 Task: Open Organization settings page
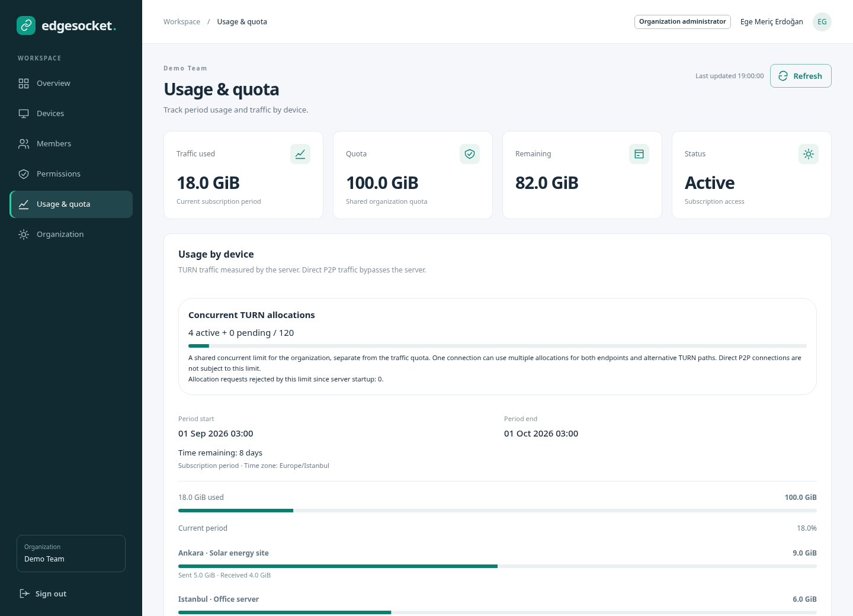71,235
